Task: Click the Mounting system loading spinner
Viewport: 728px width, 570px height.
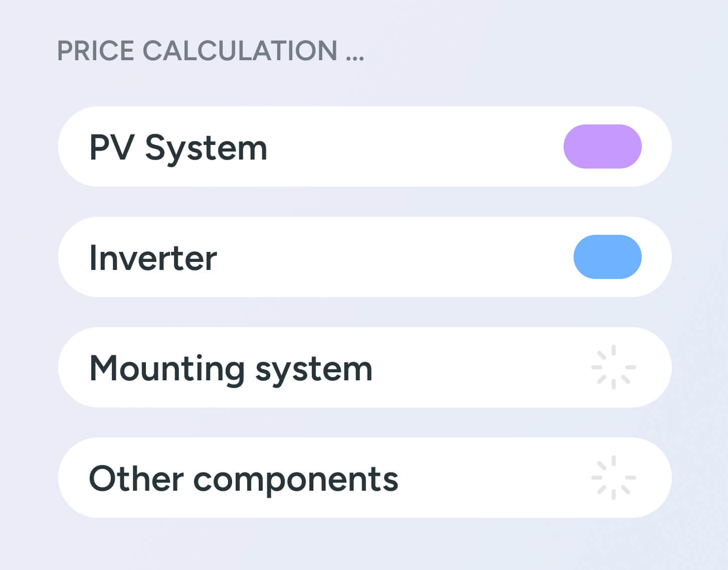Action: (614, 367)
